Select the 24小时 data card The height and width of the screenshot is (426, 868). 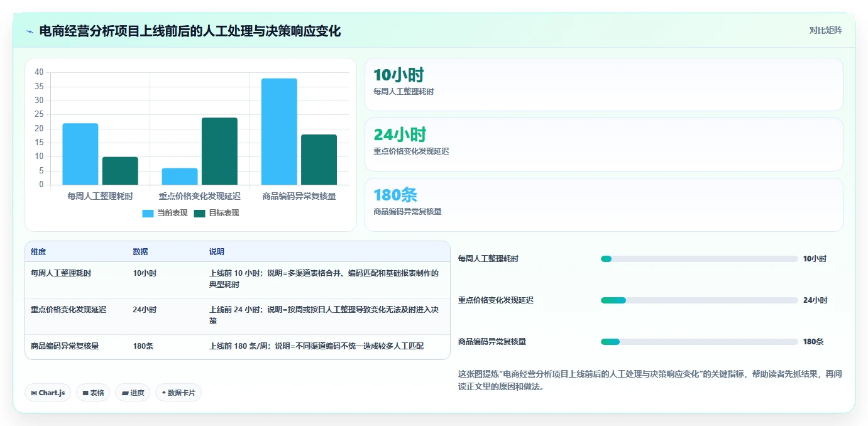pyautogui.click(x=603, y=145)
